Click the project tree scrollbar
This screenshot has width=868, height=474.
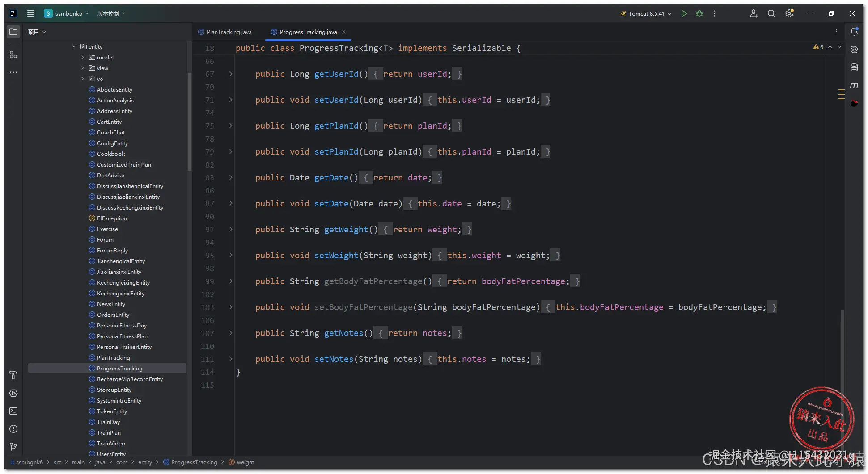pos(190,121)
